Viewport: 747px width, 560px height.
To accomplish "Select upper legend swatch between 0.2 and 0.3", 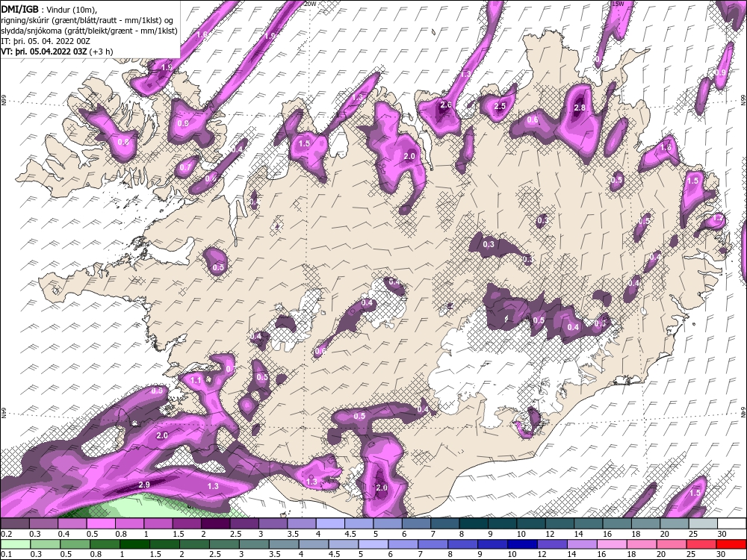I will point(15,524).
